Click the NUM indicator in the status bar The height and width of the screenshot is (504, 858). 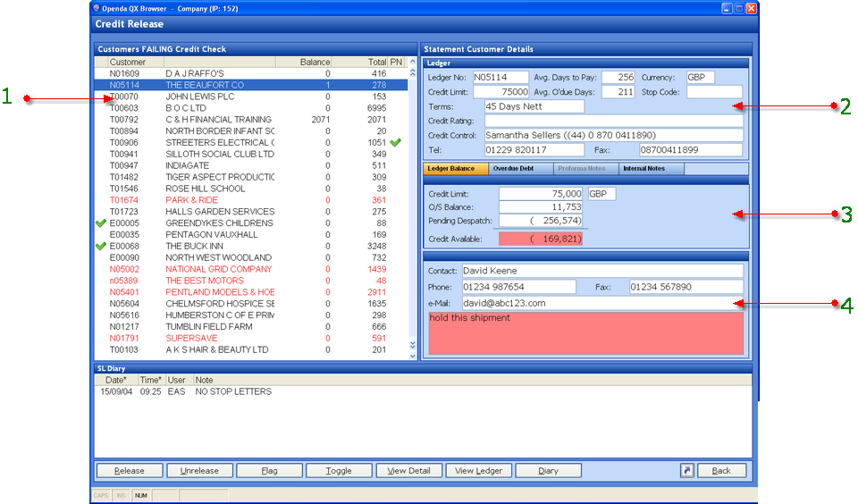click(x=141, y=495)
